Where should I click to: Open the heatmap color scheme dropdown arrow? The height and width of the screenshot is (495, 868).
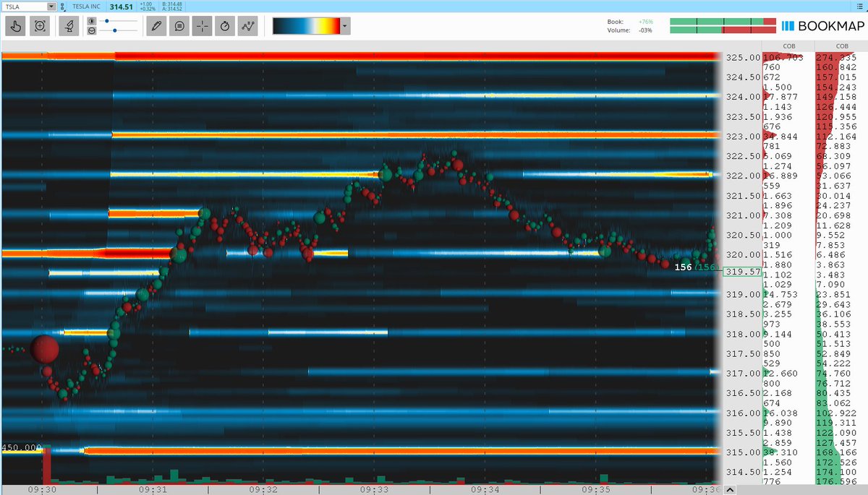[x=345, y=27]
